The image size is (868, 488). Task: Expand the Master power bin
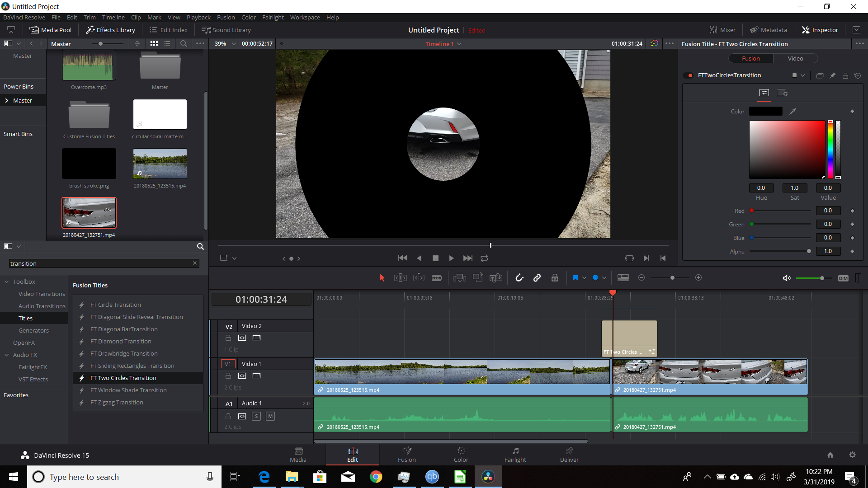click(x=7, y=100)
